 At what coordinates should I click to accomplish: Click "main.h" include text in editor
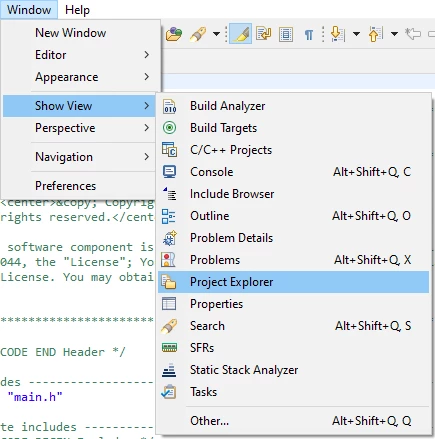[x=35, y=397]
